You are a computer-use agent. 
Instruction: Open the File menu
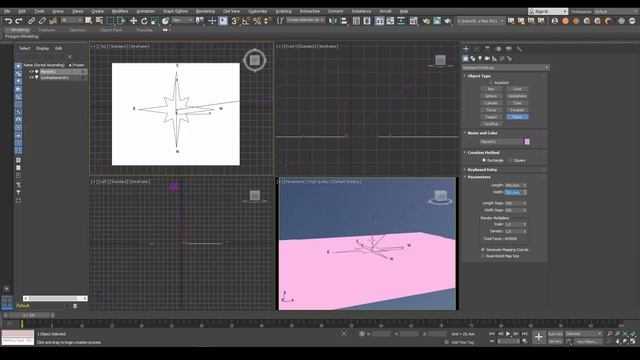[x=7, y=11]
